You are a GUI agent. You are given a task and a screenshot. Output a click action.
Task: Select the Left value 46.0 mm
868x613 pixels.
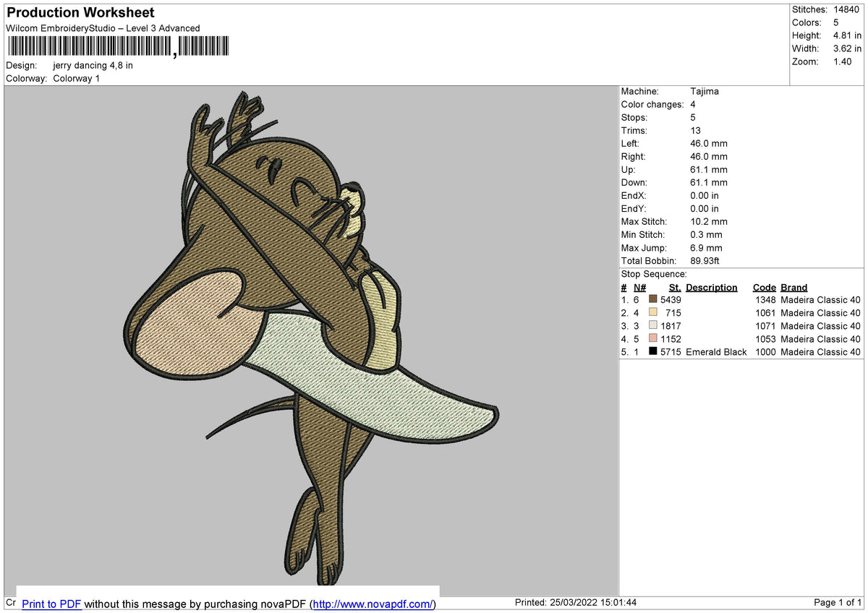tap(709, 143)
